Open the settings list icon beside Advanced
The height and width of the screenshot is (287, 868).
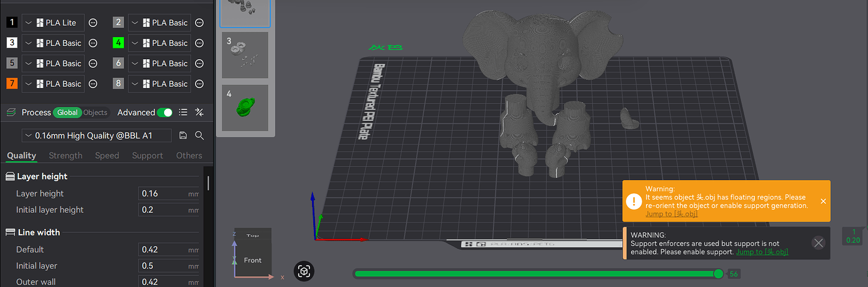point(183,112)
